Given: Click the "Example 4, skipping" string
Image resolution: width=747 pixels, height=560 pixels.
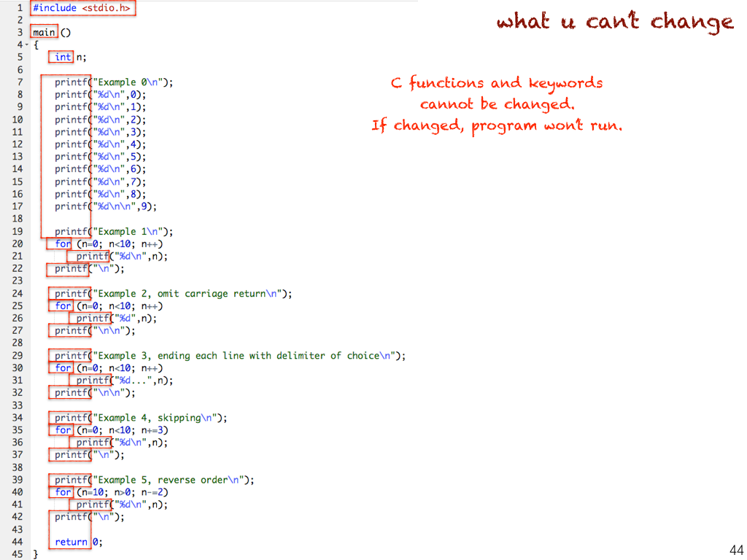Looking at the screenshot, I should (156, 418).
